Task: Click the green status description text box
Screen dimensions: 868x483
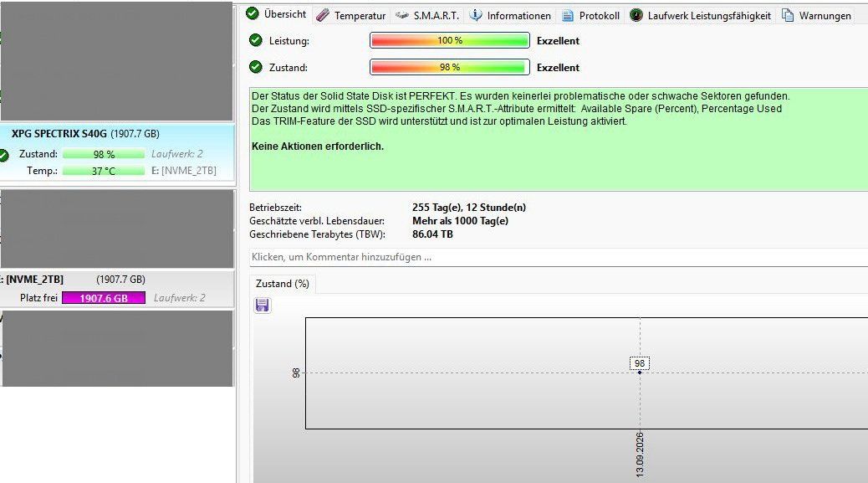Action: (559, 139)
